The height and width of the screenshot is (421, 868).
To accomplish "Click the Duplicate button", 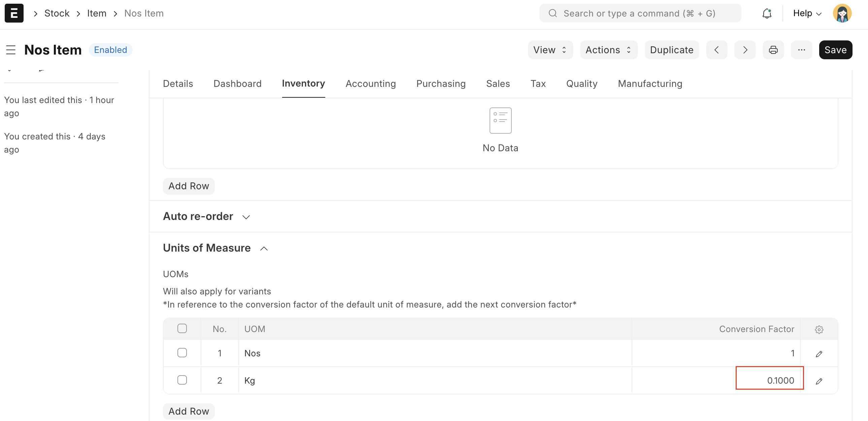I will pos(671,50).
